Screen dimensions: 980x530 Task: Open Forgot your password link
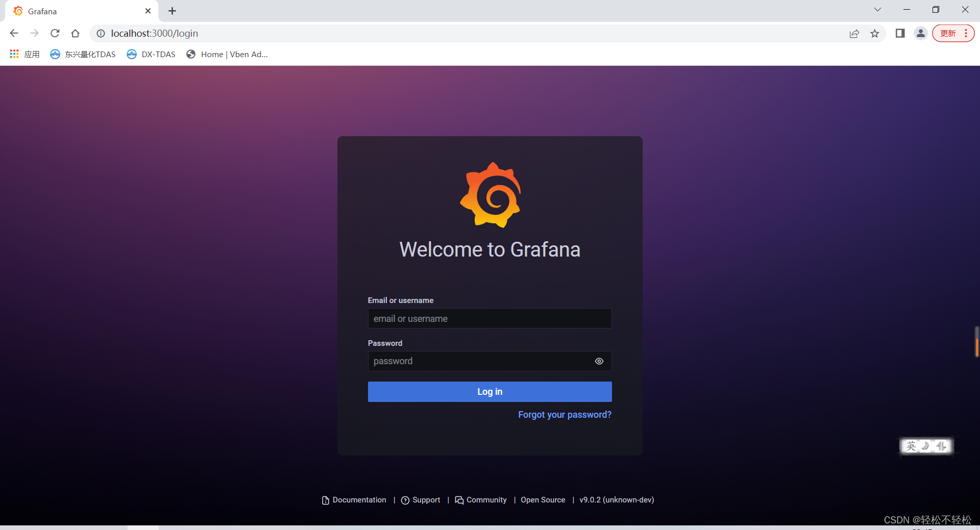coord(565,415)
